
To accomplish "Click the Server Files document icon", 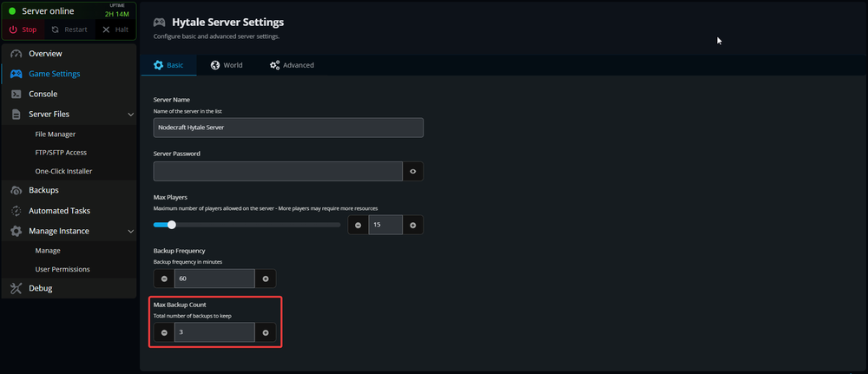I will pyautogui.click(x=16, y=114).
